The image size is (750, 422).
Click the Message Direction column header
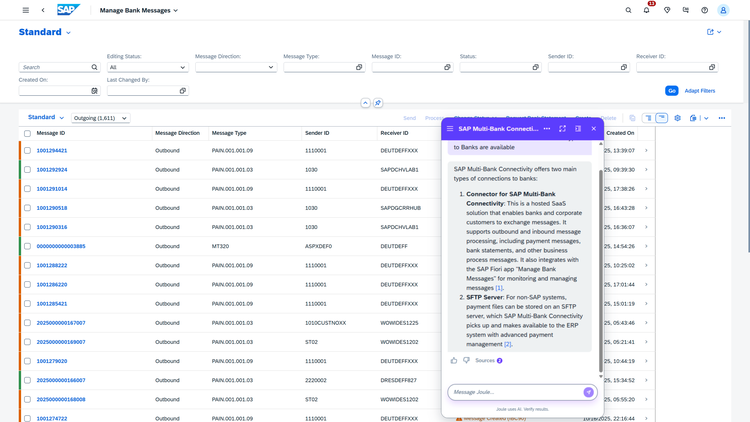coord(177,133)
